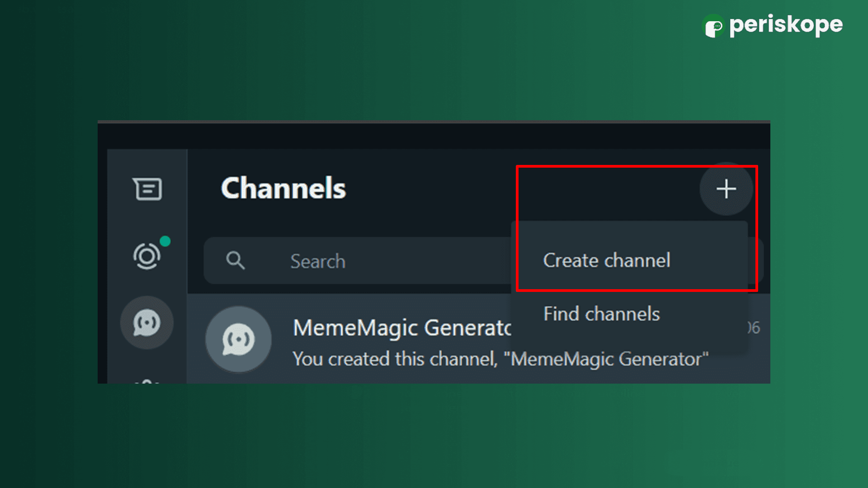
Task: Click the magnifying glass search icon
Action: (235, 261)
